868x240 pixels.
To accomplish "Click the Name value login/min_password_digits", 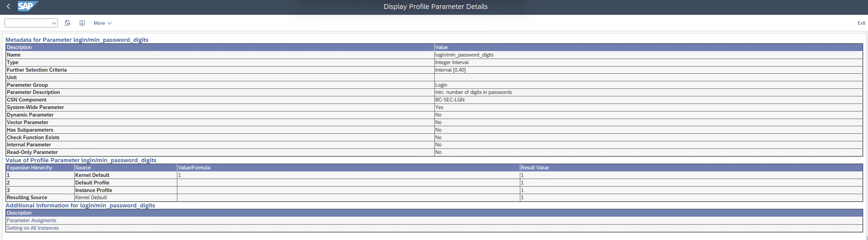I will 464,55.
